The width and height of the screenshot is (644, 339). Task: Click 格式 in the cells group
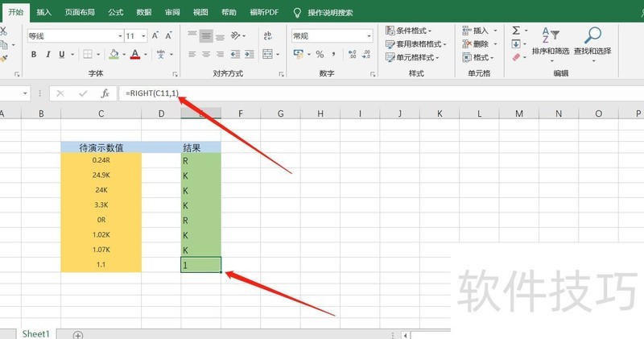click(477, 57)
